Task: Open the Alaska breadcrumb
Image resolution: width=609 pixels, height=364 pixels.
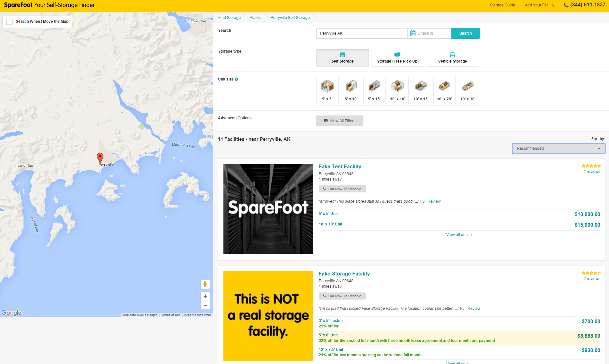Action: pos(256,18)
